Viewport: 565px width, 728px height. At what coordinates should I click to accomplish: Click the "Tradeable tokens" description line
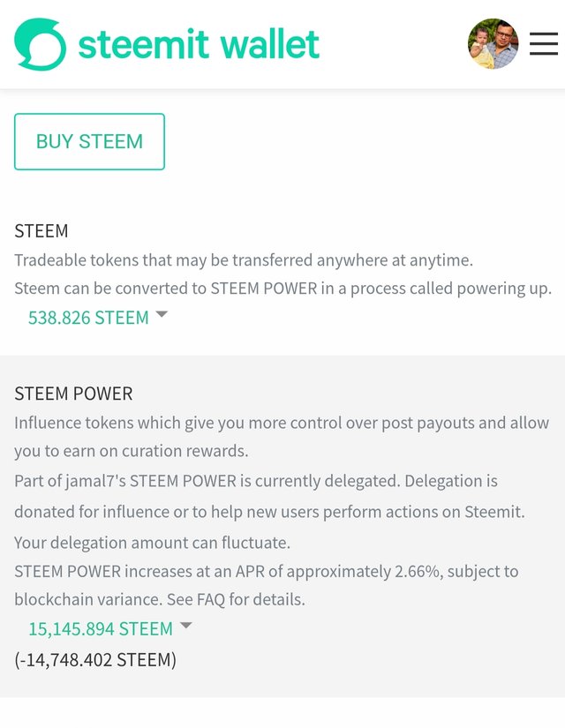click(x=244, y=260)
